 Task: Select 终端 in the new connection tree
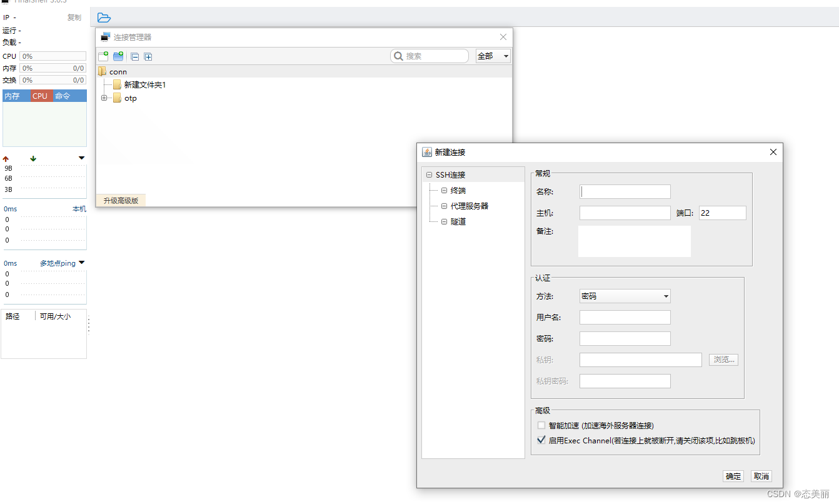(458, 191)
